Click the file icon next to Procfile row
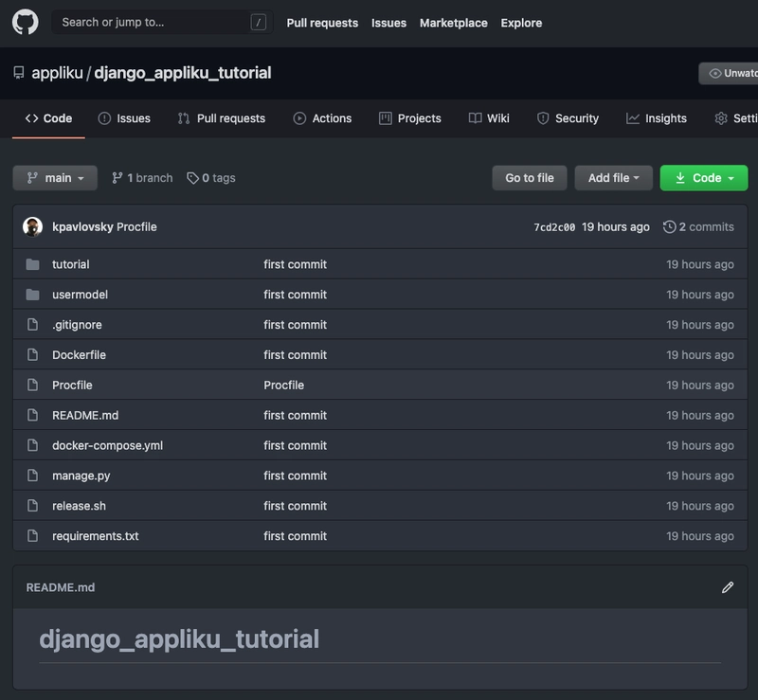This screenshot has width=758, height=700. tap(32, 385)
